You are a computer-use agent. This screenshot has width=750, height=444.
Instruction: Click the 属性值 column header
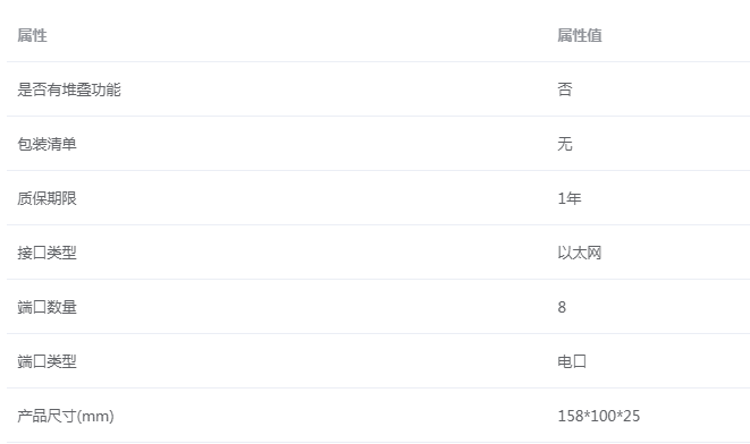(x=579, y=36)
